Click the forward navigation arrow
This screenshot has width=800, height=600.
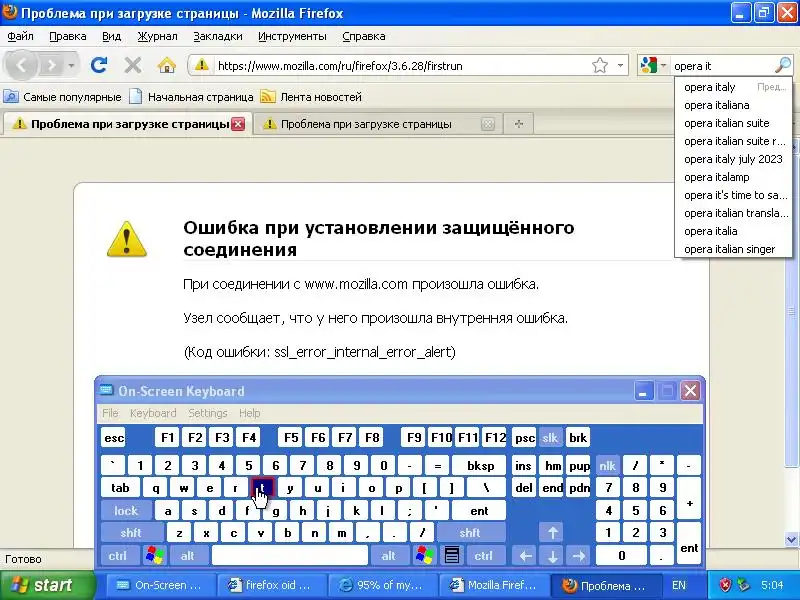pyautogui.click(x=51, y=65)
